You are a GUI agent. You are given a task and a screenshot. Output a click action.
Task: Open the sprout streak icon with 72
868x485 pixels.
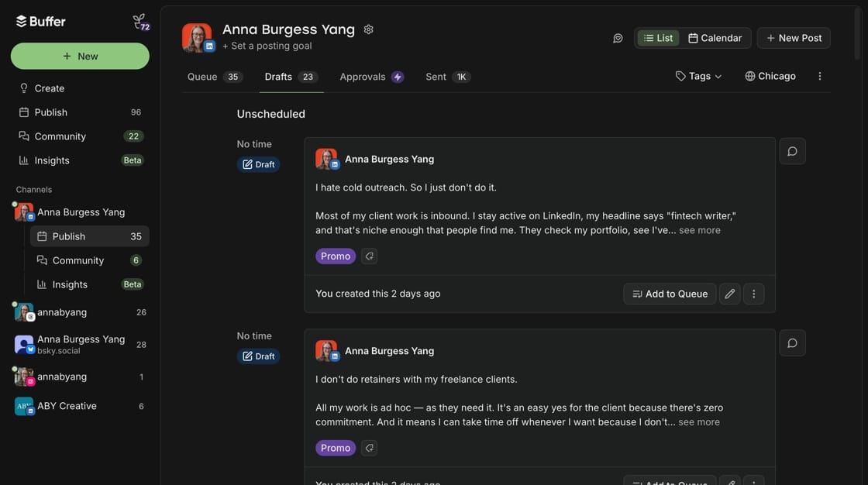coord(141,22)
